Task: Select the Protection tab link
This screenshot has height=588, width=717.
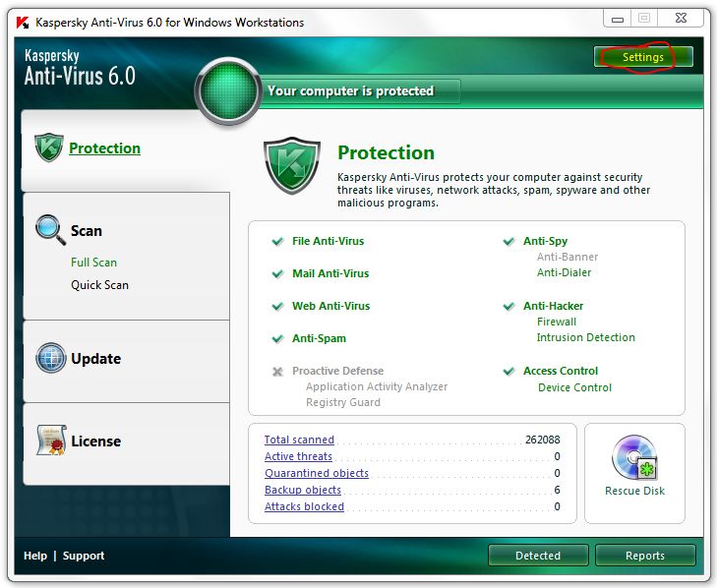Action: (104, 148)
